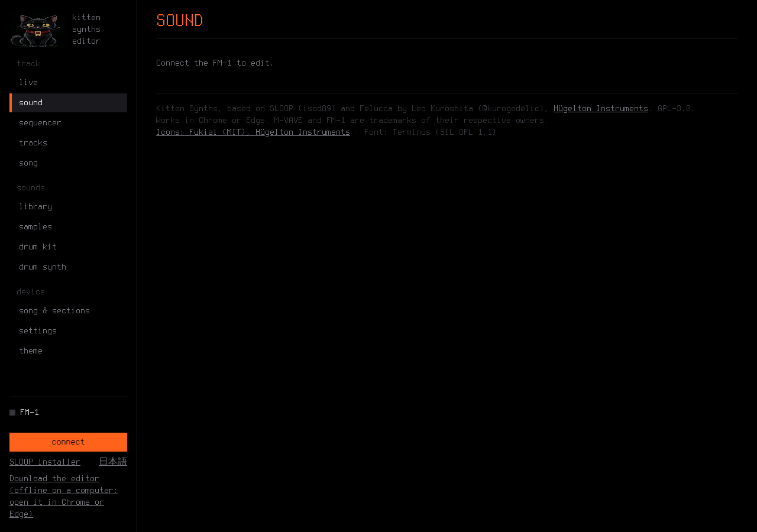The image size is (757, 532).
Task: Click the 'kitten synths editor' title text
Action: click(86, 30)
